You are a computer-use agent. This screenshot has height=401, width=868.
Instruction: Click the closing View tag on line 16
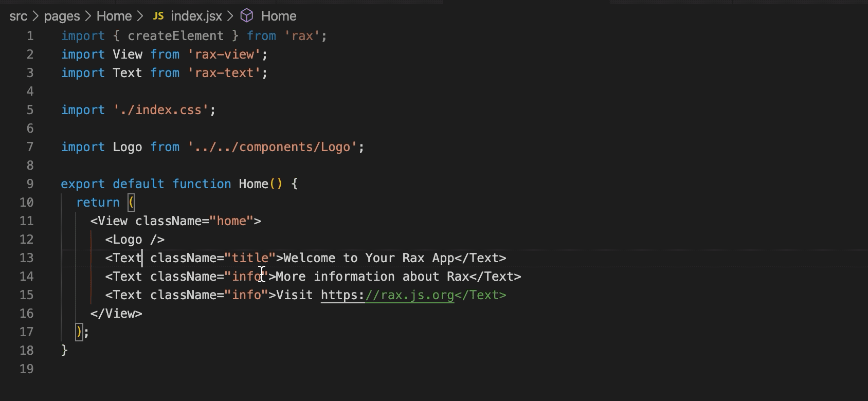116,314
